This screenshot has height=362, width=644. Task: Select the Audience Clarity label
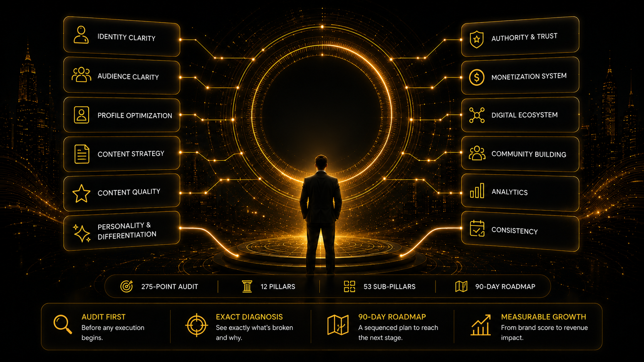click(x=128, y=77)
